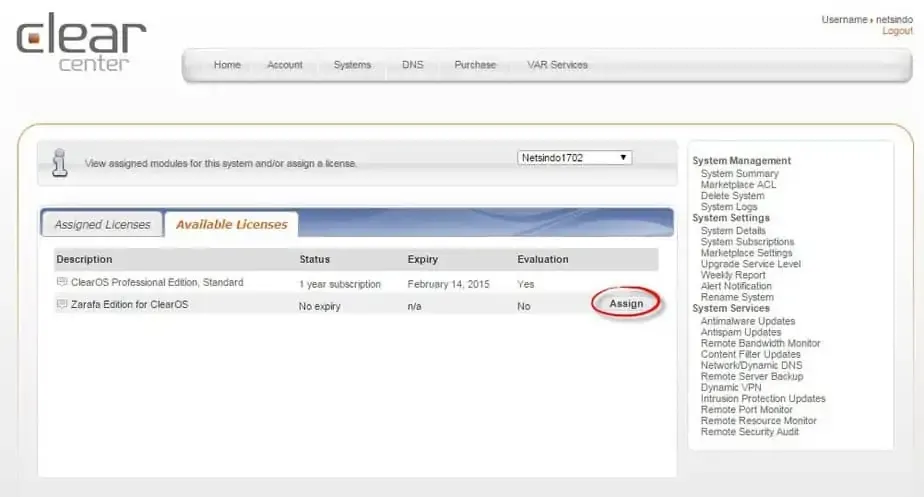Image resolution: width=924 pixels, height=497 pixels.
Task: Open System Summary in sidebar
Action: [739, 174]
